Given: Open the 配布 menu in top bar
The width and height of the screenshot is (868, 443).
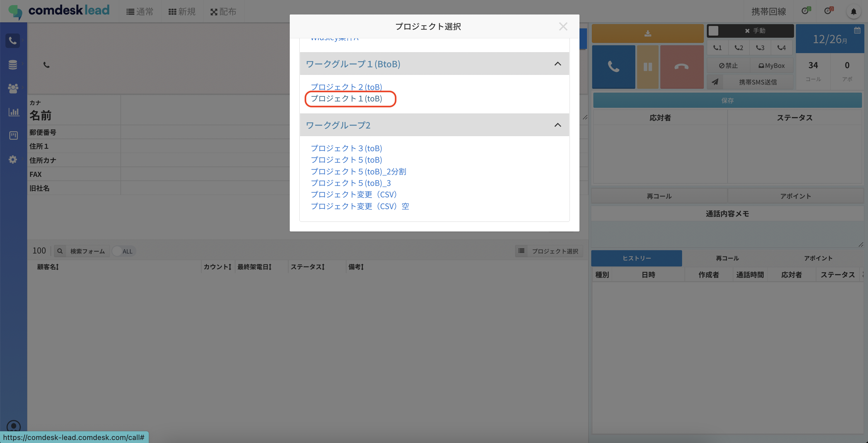Looking at the screenshot, I should 223,12.
